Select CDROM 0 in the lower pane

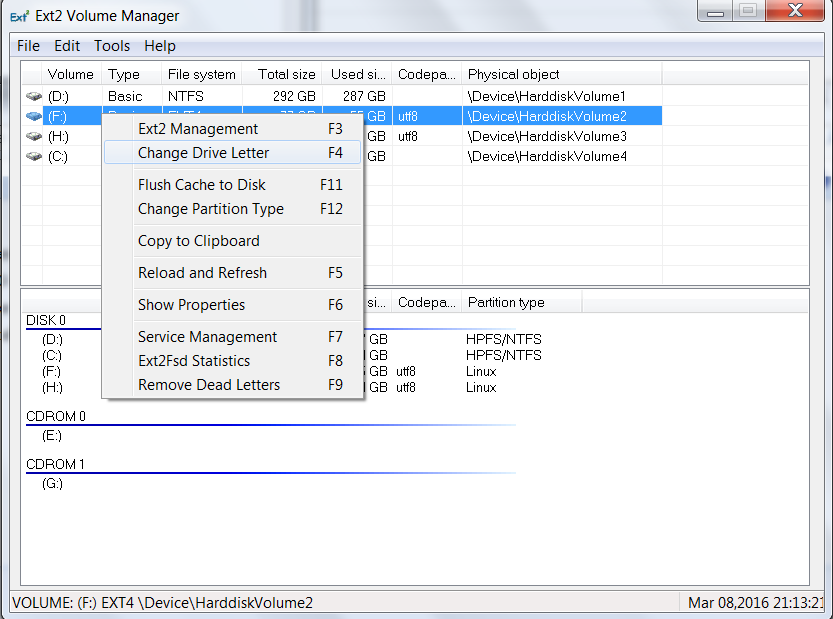click(x=56, y=416)
